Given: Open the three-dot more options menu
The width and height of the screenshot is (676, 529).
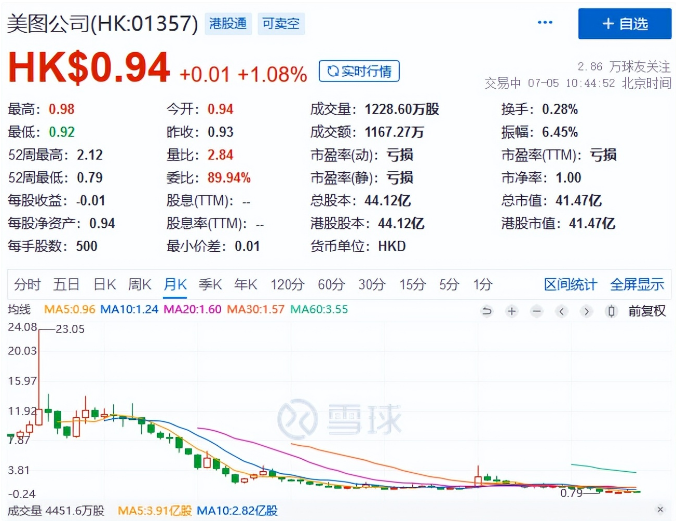Looking at the screenshot, I should (x=545, y=22).
